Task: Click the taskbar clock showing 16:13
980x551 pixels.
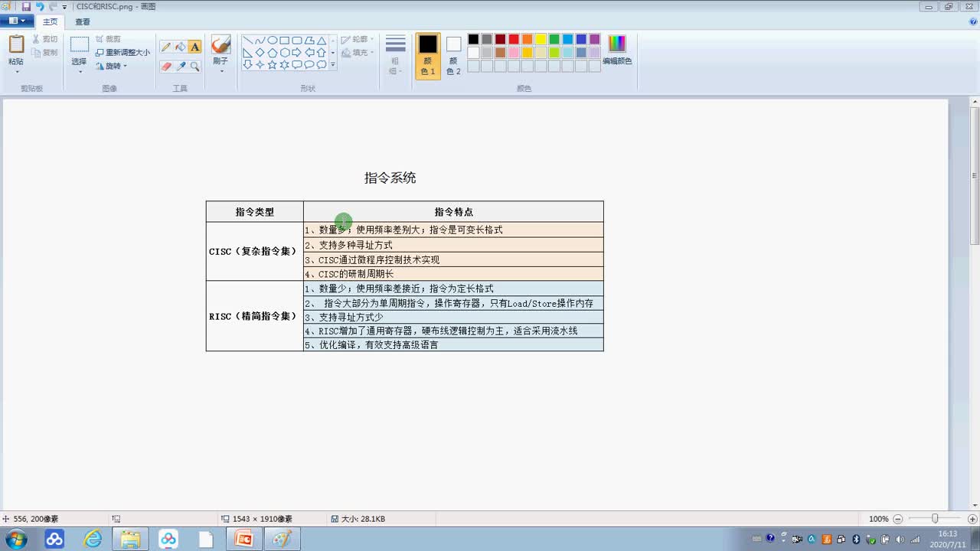Action: pos(948,539)
